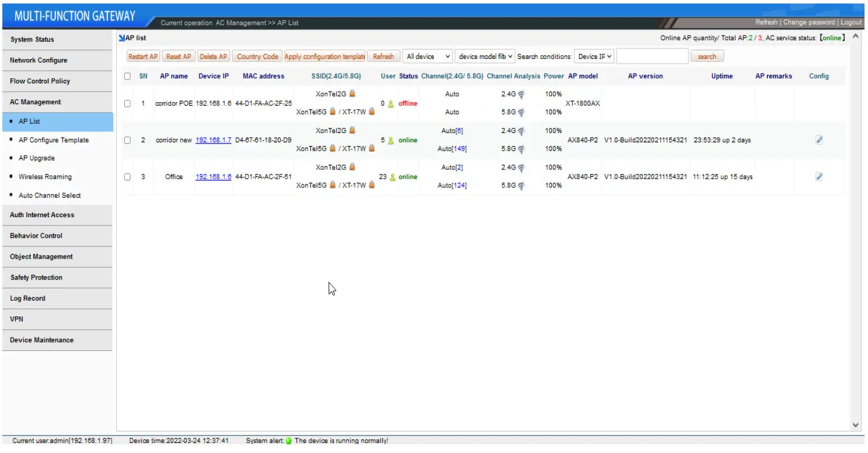Click the Country Code button
This screenshot has width=868, height=453.
click(257, 57)
